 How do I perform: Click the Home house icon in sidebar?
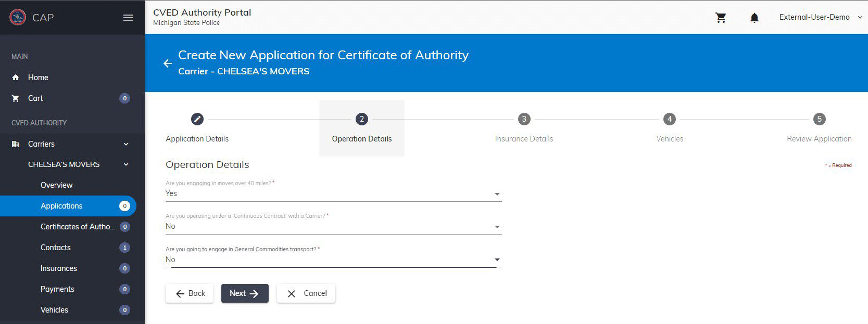[x=16, y=77]
